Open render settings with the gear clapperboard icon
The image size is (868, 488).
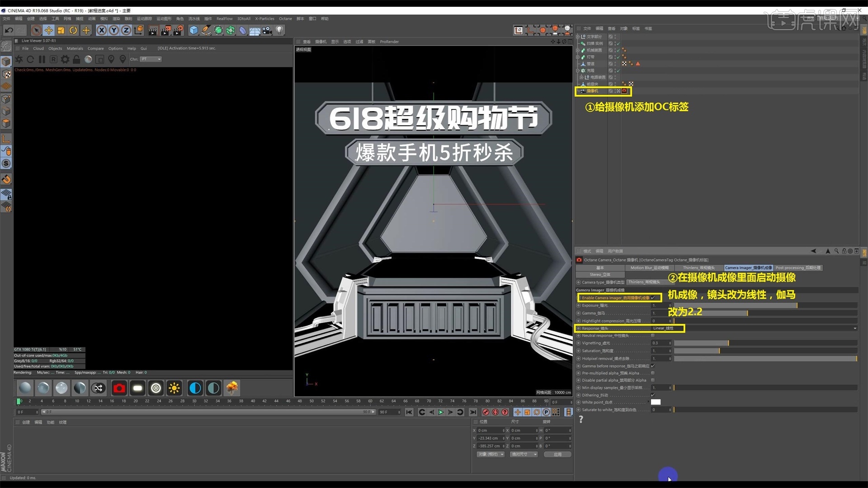click(x=178, y=30)
